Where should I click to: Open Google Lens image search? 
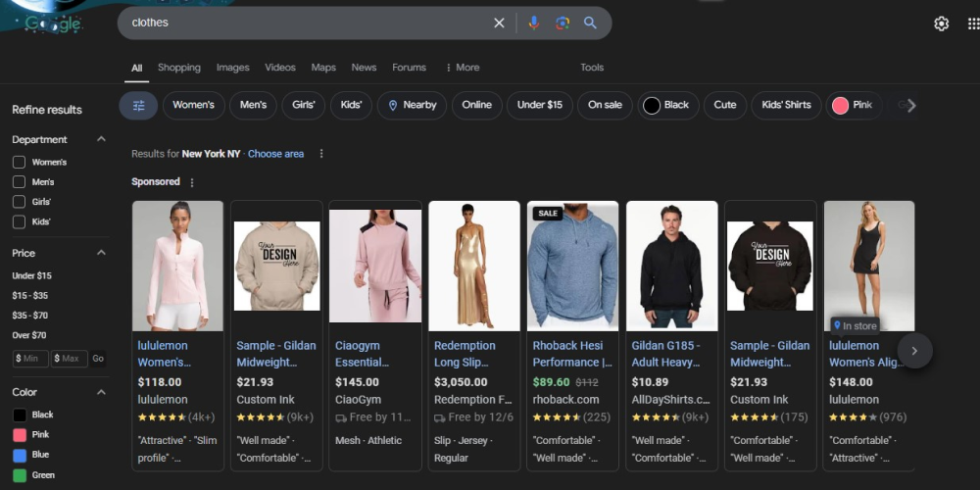[x=563, y=23]
